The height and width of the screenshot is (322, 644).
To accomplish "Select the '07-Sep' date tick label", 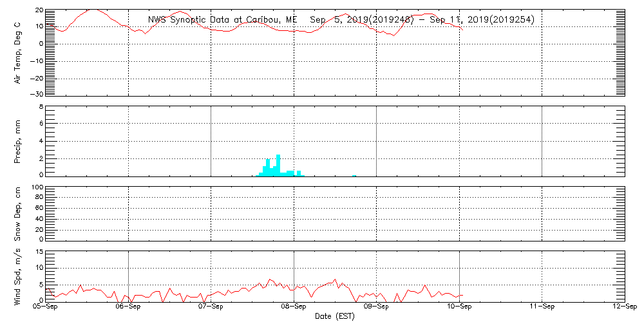I will [x=211, y=307].
